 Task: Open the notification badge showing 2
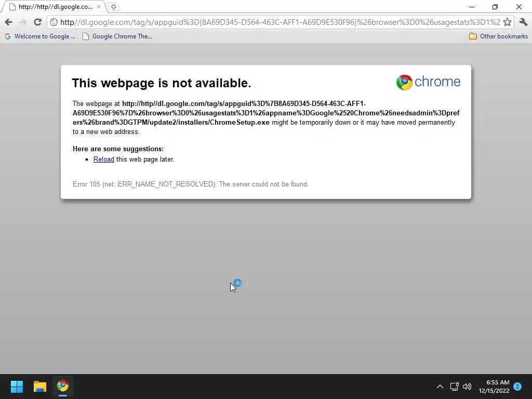[x=517, y=387]
